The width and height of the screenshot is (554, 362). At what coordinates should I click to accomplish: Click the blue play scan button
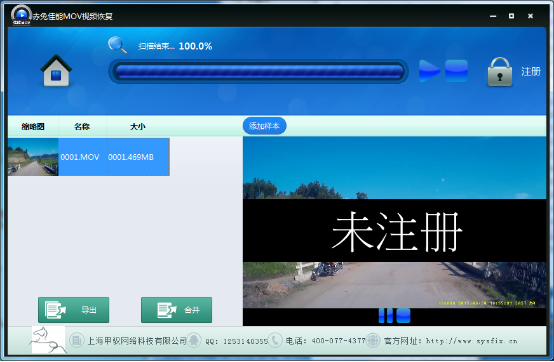click(429, 71)
